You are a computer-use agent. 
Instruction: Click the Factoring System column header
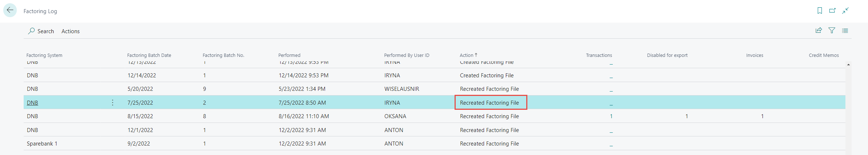pyautogui.click(x=44, y=55)
